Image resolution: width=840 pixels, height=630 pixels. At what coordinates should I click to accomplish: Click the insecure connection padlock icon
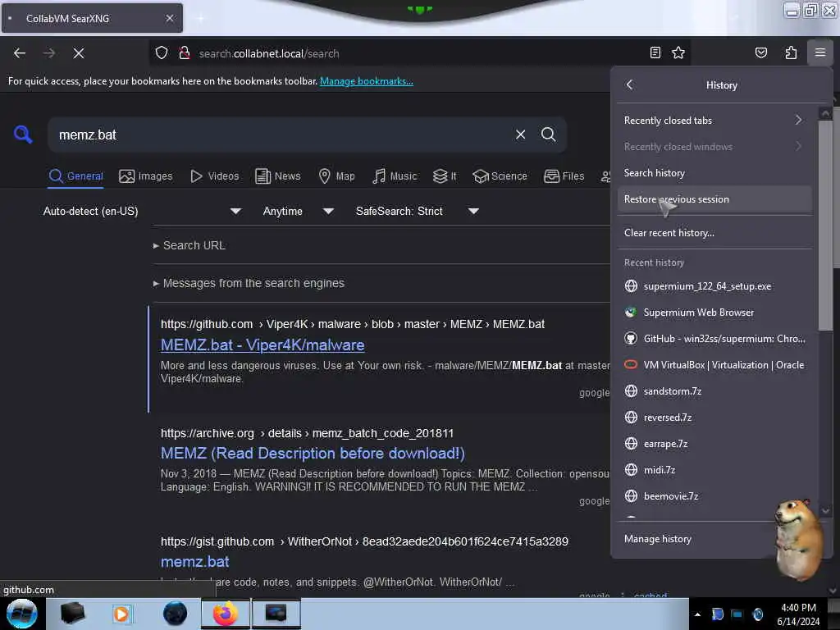click(x=185, y=53)
